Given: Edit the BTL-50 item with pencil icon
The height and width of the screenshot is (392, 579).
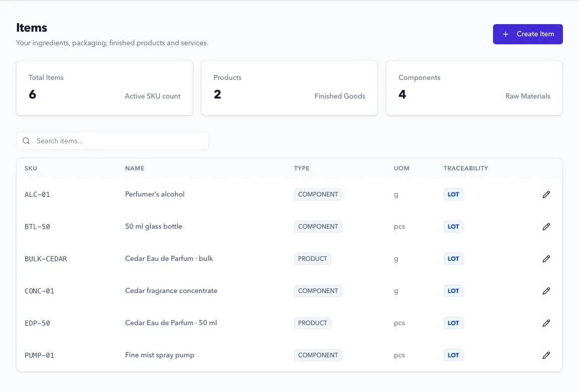Looking at the screenshot, I should [546, 227].
